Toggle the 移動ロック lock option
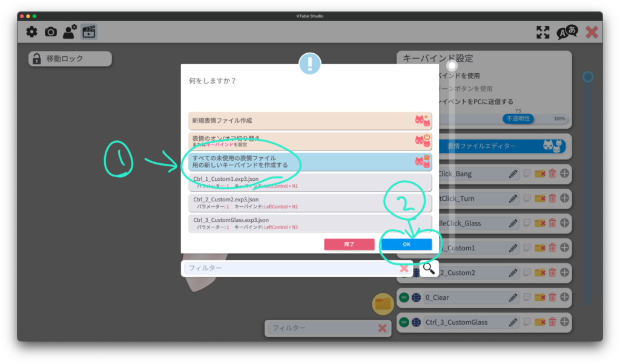The width and height of the screenshot is (620, 364). click(70, 59)
